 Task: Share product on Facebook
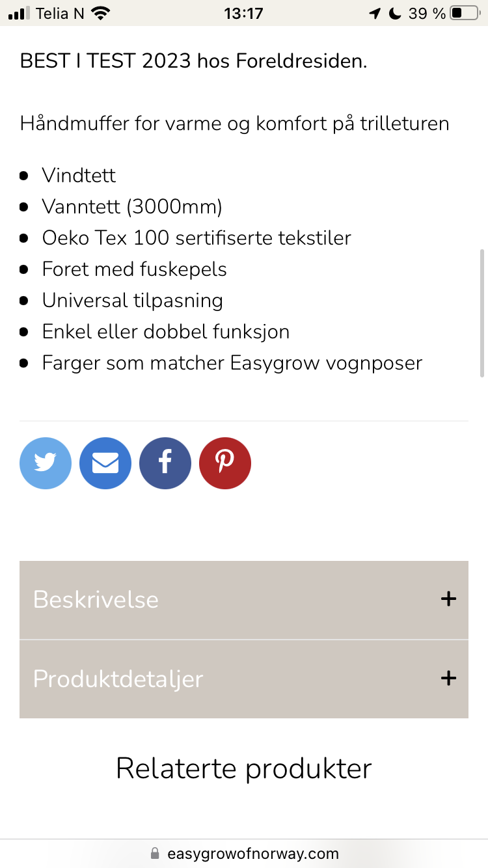[165, 463]
